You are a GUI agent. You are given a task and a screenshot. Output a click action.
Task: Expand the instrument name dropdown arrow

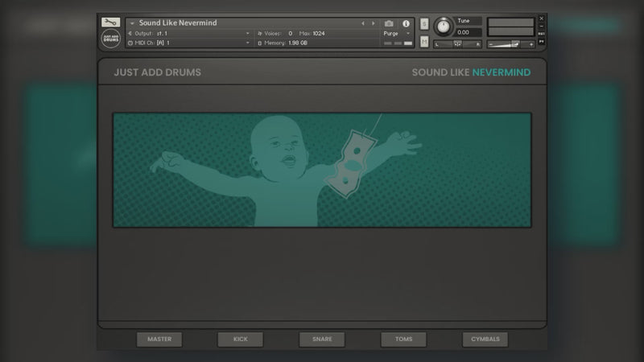pos(132,23)
